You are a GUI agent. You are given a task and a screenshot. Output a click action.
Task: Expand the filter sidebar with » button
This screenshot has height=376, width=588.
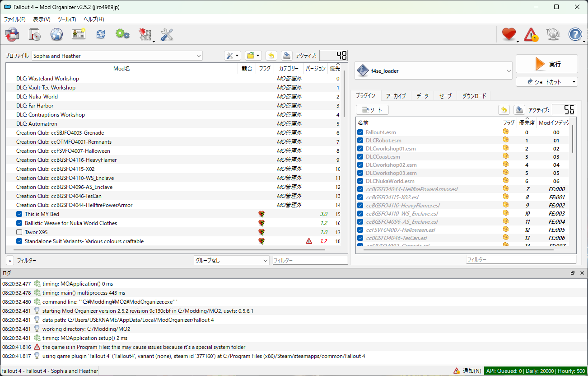click(x=9, y=261)
